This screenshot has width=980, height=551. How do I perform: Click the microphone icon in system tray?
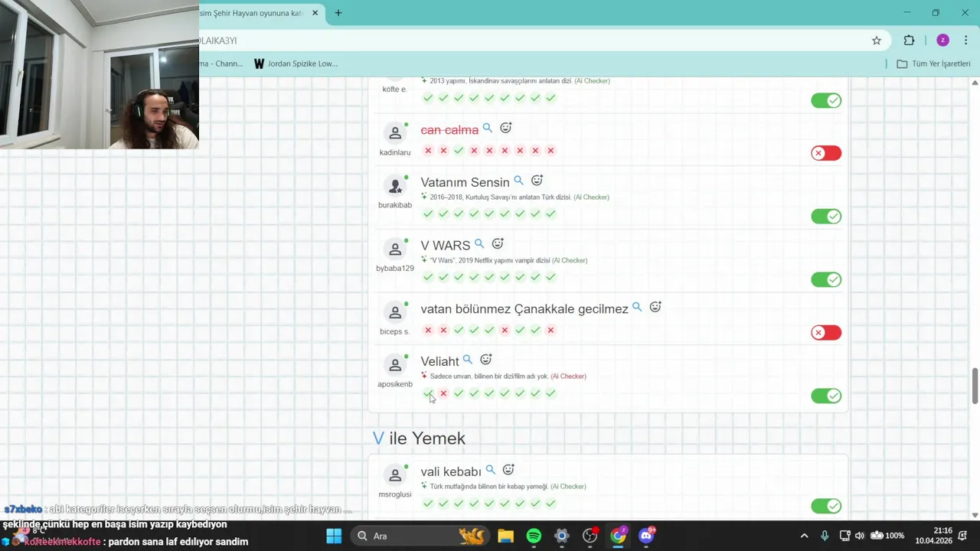pyautogui.click(x=825, y=536)
